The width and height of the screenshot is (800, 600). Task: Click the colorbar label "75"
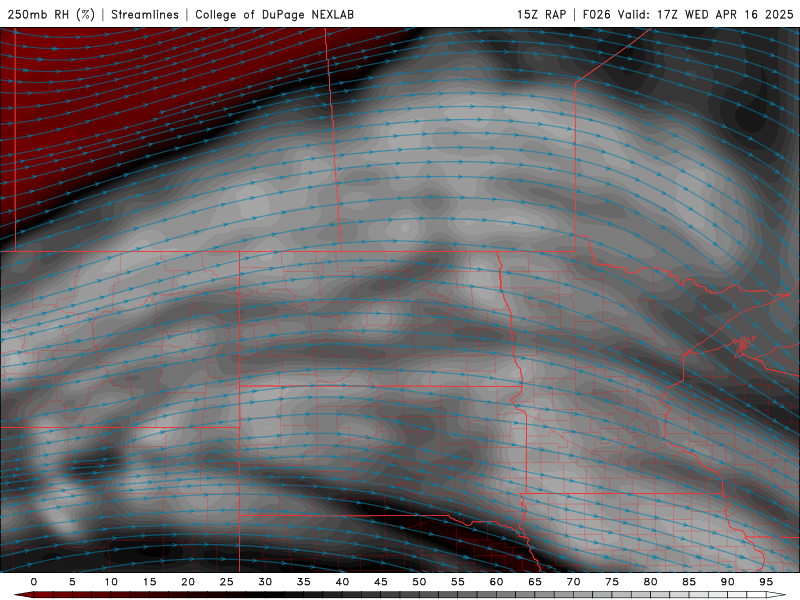point(612,582)
